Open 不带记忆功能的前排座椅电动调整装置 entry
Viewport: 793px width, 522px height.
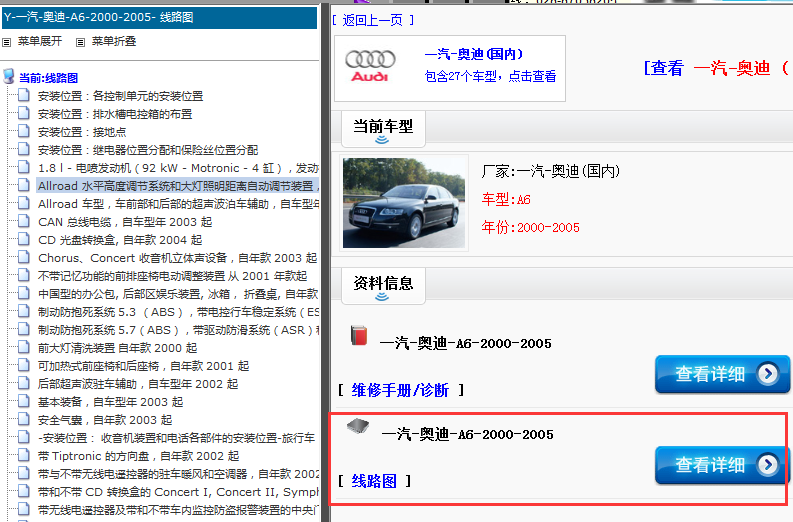coord(172,276)
